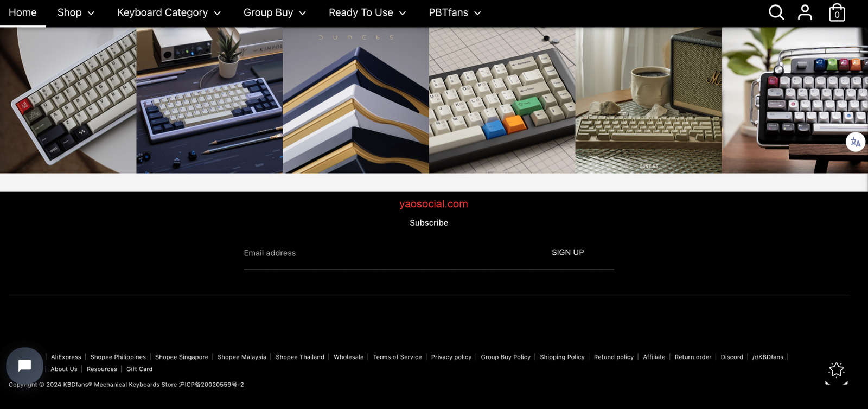Open the colorful arrow keys keyboard photo
The image size is (868, 409).
tap(502, 100)
